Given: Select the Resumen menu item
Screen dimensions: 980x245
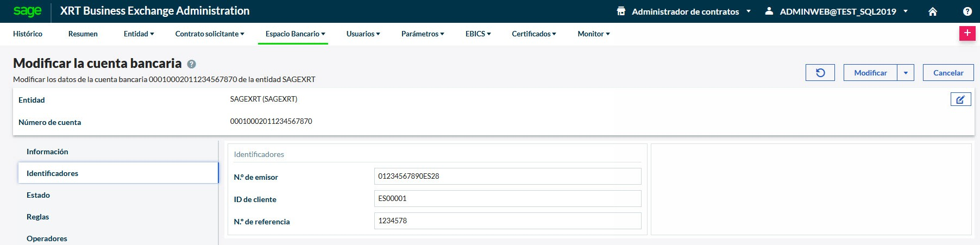Looking at the screenshot, I should point(83,34).
